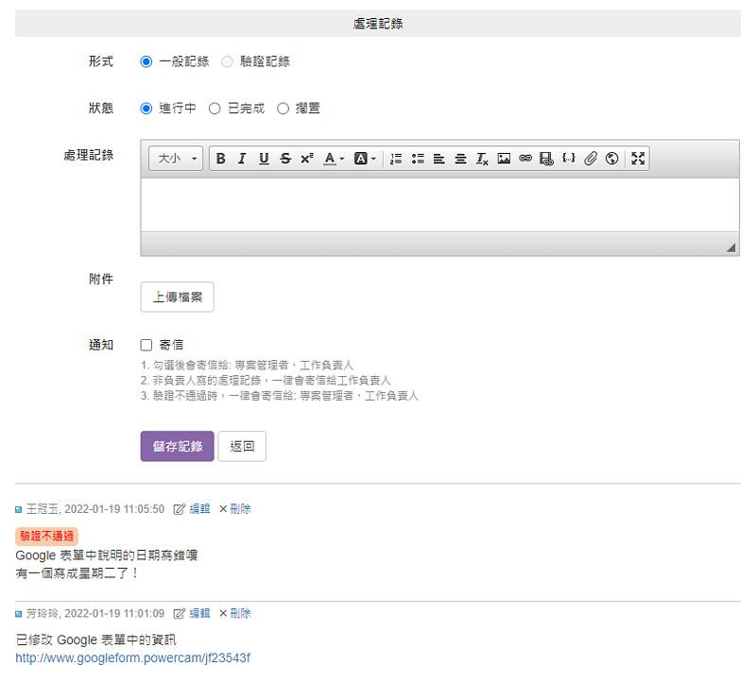Screen dimensions: 756x700
Task: Click inside the 處理記錄 text area
Action: [x=439, y=205]
